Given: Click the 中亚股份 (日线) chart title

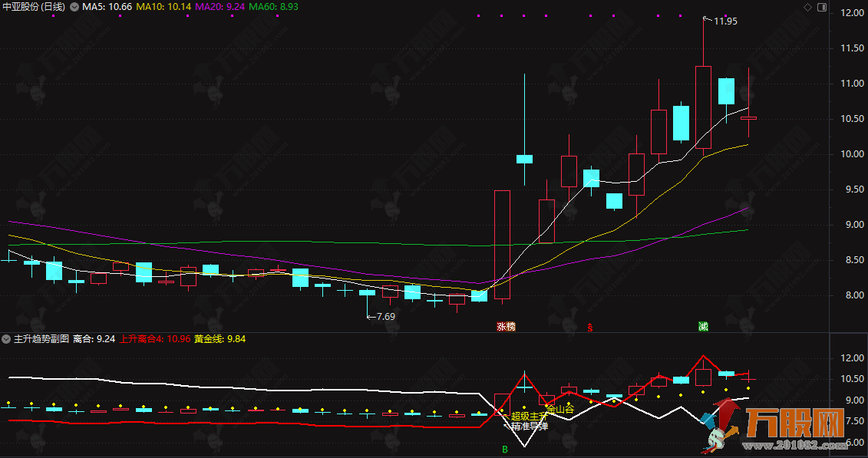Looking at the screenshot, I should click(x=34, y=7).
